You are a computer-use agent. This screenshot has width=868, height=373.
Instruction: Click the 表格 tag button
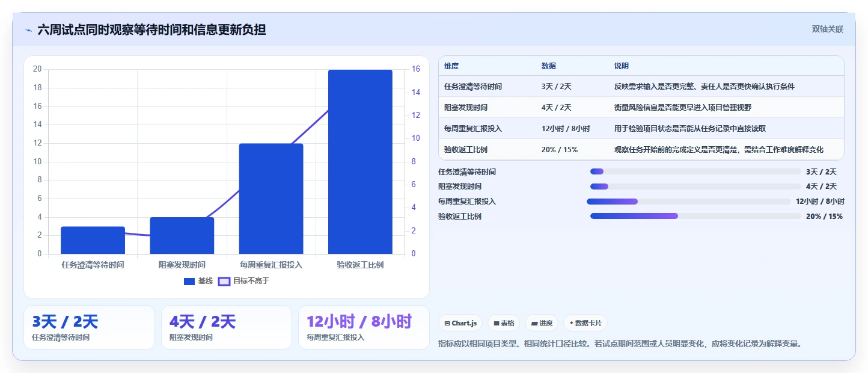click(x=504, y=323)
